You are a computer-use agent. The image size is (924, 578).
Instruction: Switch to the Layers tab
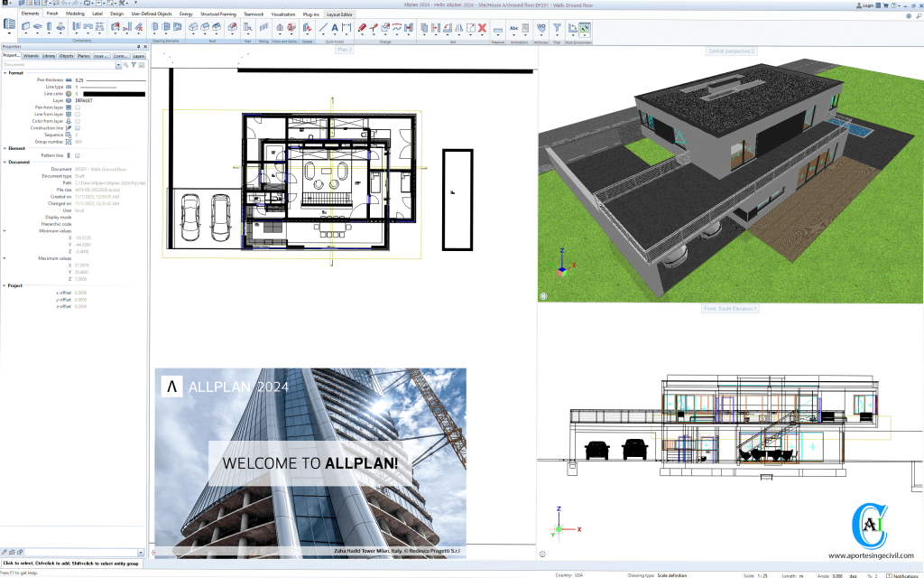[137, 55]
